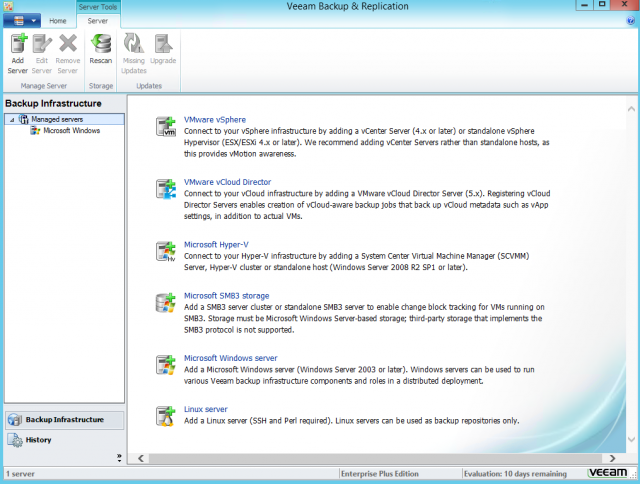Open the Linux server link
The width and height of the screenshot is (640, 484).
206,409
